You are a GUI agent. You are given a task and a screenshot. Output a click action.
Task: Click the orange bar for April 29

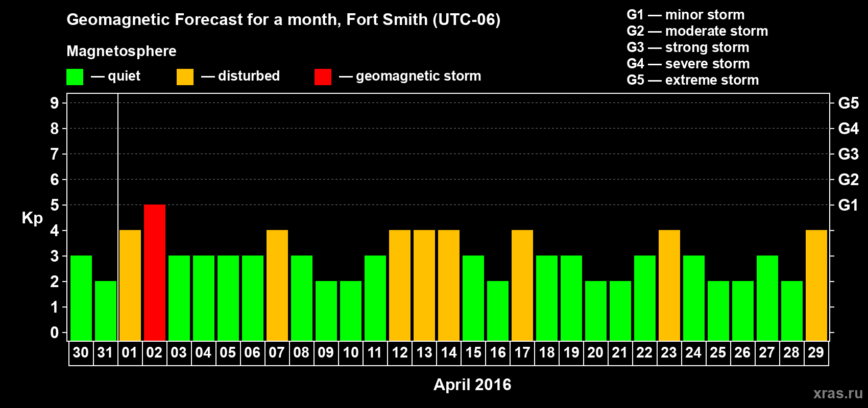click(816, 285)
